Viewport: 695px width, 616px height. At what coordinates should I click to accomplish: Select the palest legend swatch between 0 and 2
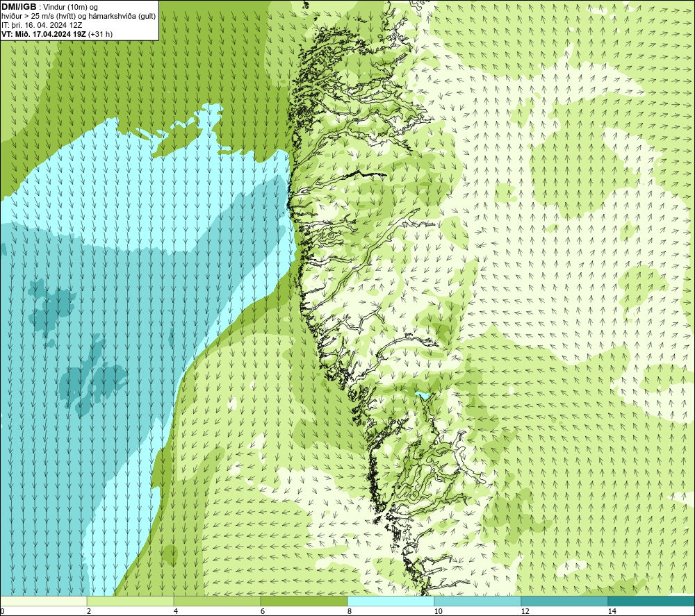pos(43,601)
